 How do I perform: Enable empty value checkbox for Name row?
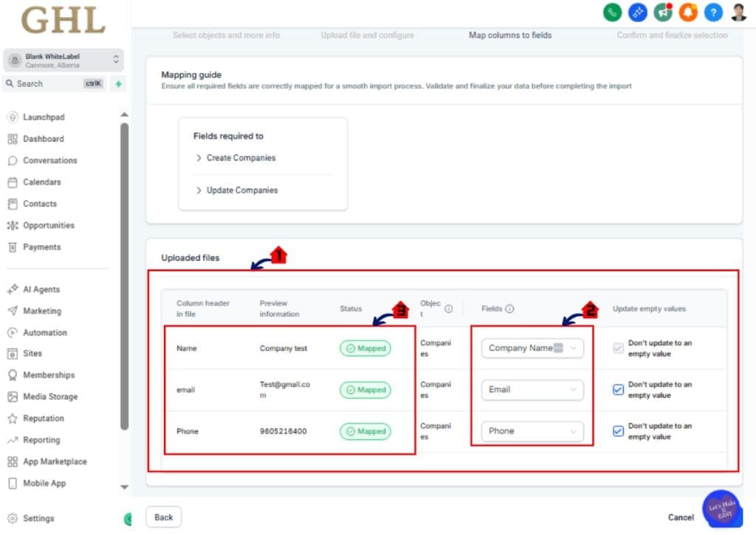(618, 348)
